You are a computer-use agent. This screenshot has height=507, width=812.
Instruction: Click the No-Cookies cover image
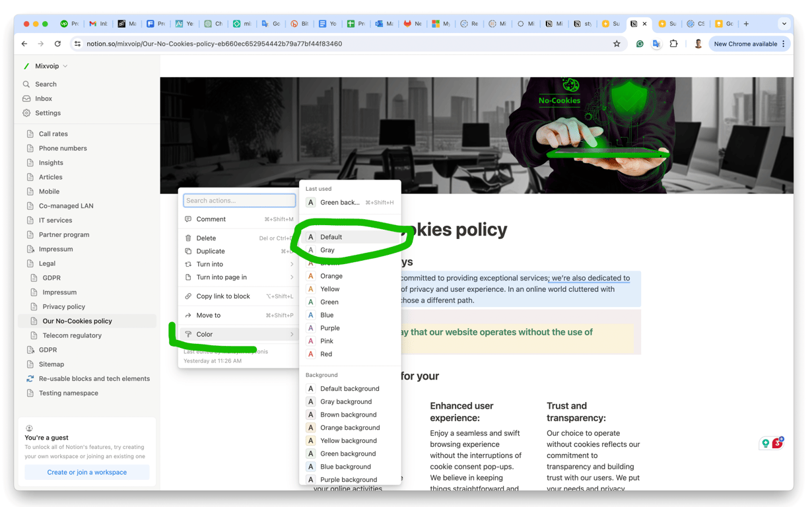tap(477, 135)
